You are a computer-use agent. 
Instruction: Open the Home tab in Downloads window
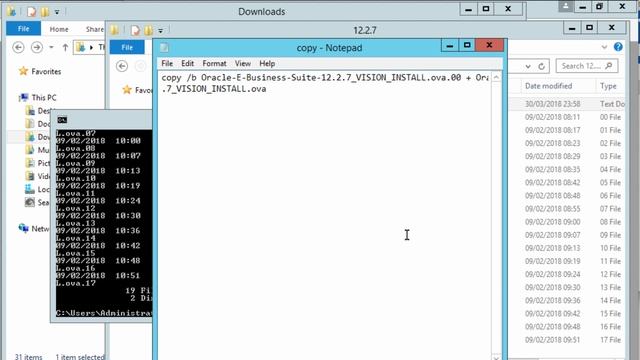click(59, 29)
